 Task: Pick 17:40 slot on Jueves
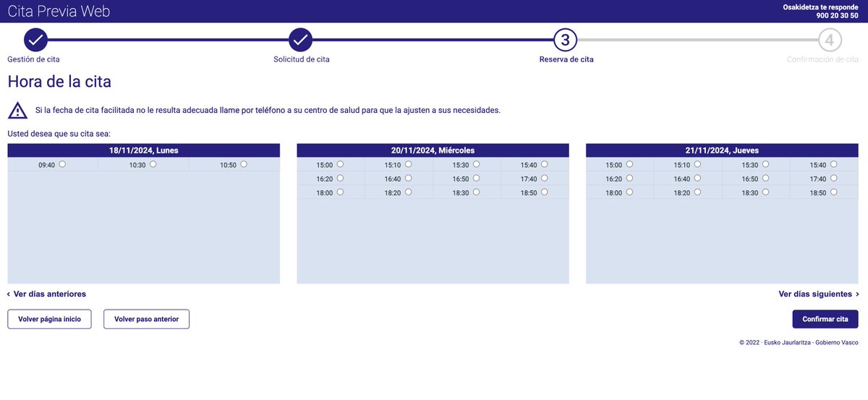pyautogui.click(x=833, y=178)
